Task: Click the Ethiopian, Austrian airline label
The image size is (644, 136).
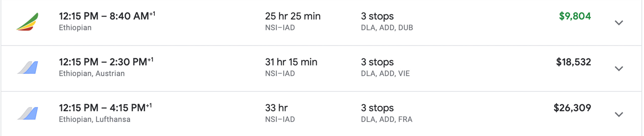Action: click(92, 73)
